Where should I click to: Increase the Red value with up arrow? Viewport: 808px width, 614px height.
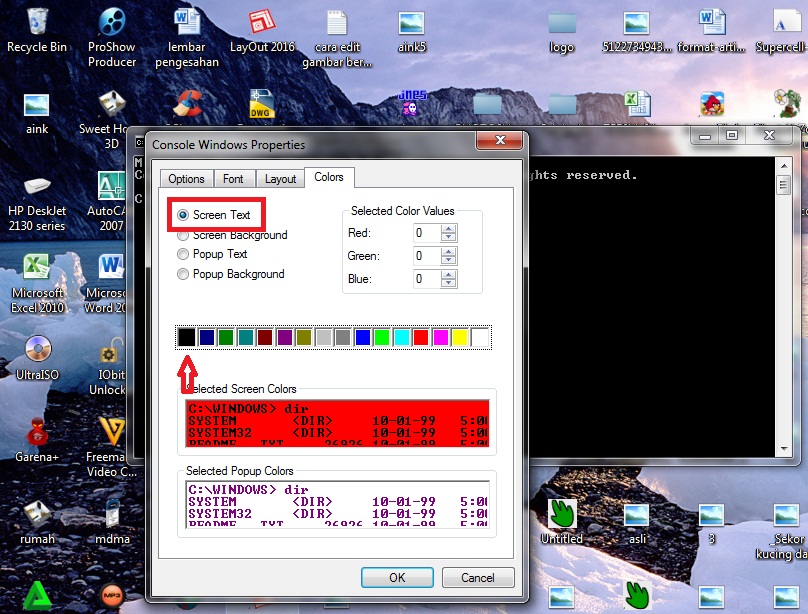click(x=449, y=228)
